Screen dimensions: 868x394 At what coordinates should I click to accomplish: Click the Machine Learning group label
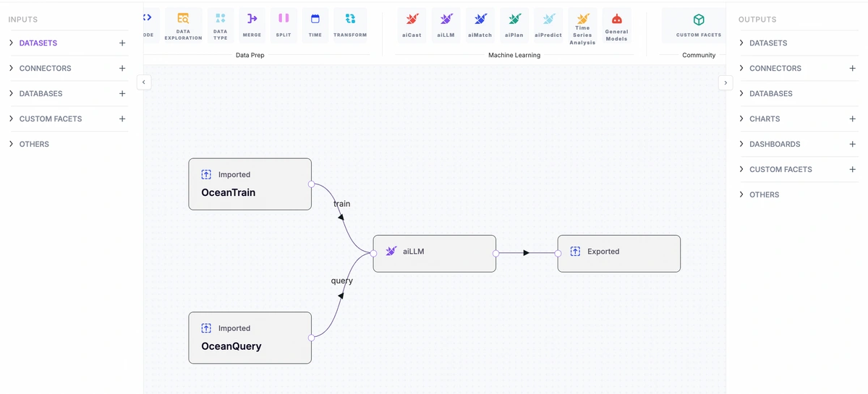[x=514, y=55]
